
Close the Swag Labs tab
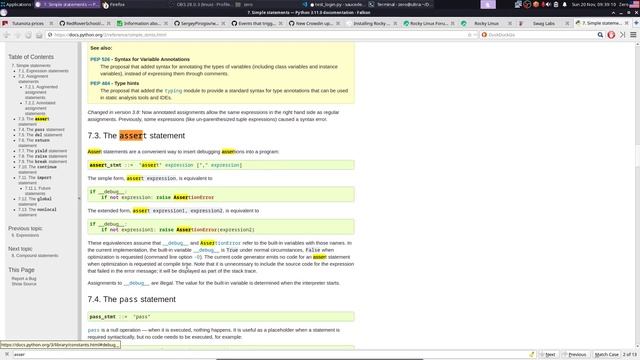pyautogui.click(x=567, y=24)
